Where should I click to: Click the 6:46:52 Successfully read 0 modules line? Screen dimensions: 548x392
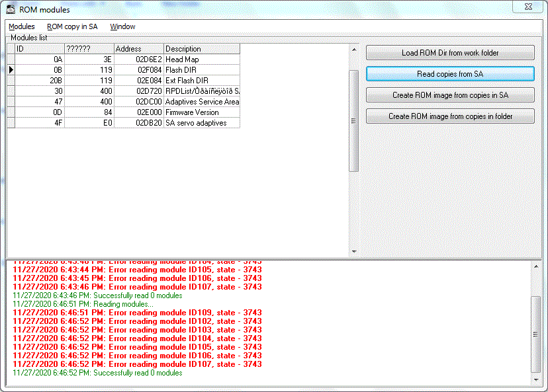coord(97,373)
